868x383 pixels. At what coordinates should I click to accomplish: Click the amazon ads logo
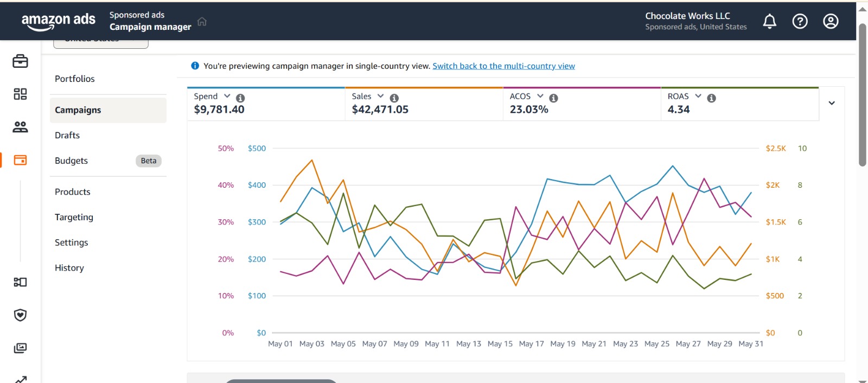pos(58,21)
